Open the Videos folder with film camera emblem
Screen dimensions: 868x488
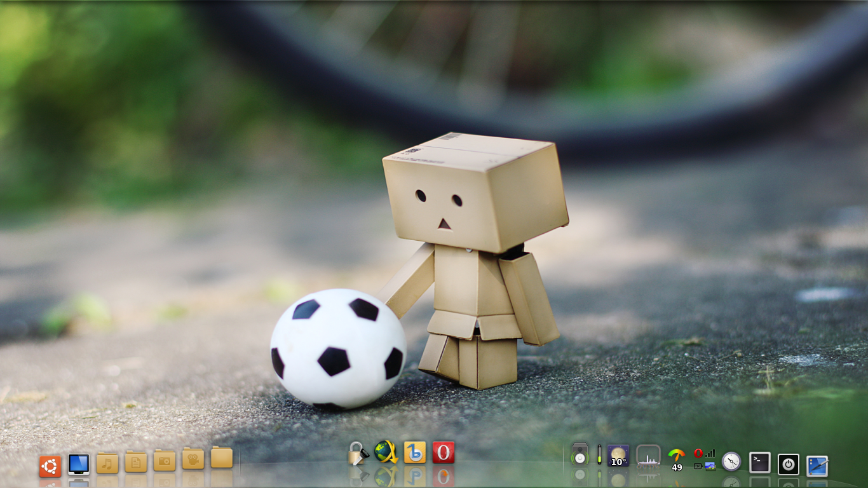pyautogui.click(x=193, y=458)
